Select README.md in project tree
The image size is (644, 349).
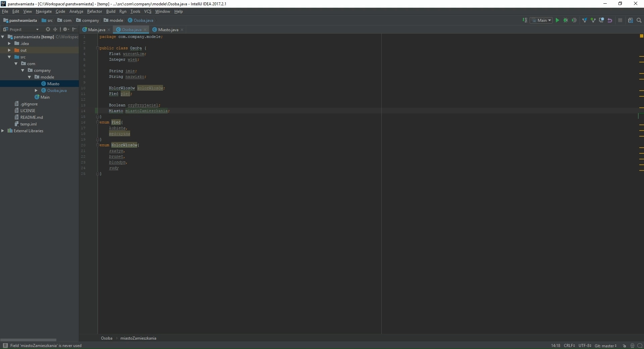click(32, 117)
